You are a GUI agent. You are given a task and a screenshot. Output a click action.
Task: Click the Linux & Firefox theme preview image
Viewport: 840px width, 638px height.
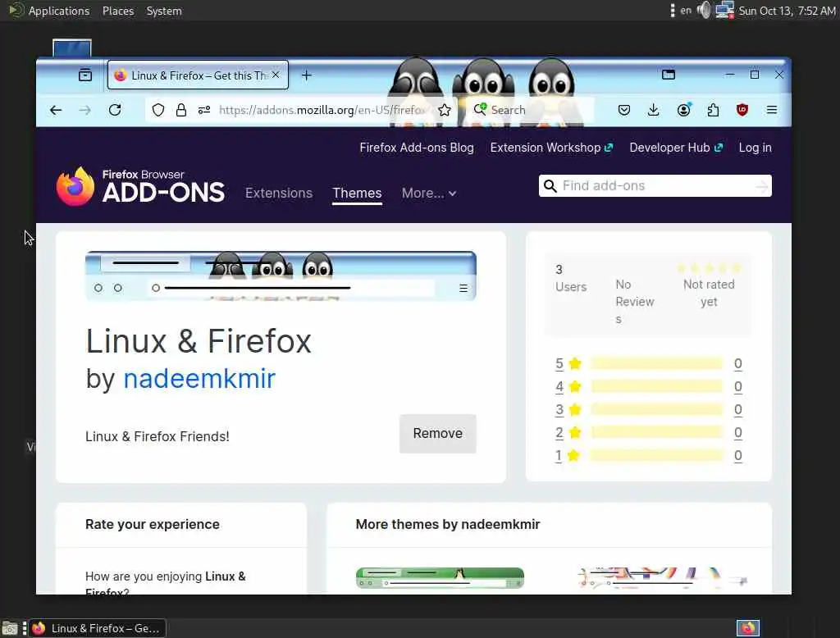281,276
